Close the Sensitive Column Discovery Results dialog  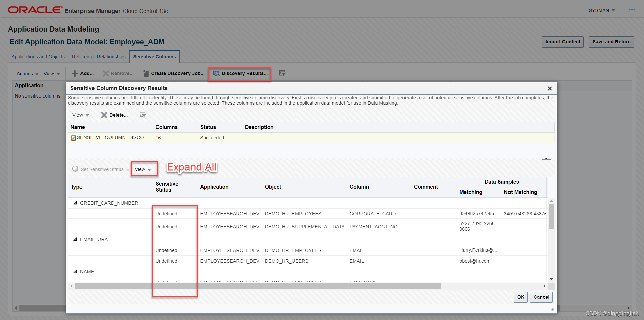pyautogui.click(x=550, y=88)
